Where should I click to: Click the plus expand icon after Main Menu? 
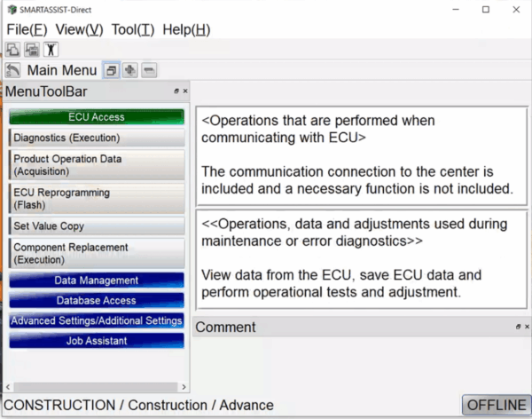(129, 70)
